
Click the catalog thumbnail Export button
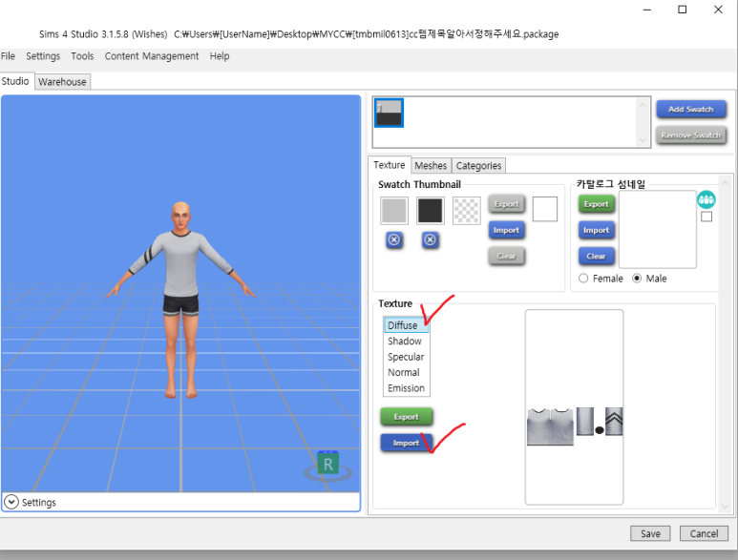(x=597, y=204)
